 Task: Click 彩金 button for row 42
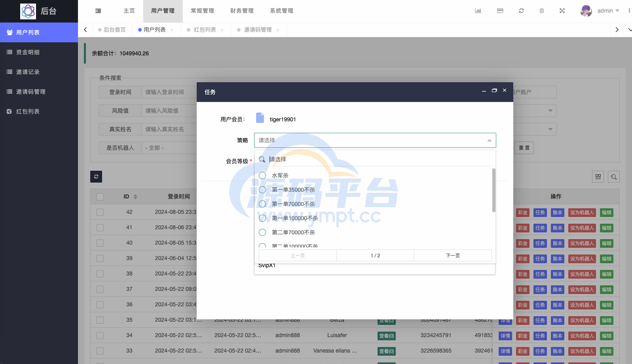pos(523,213)
